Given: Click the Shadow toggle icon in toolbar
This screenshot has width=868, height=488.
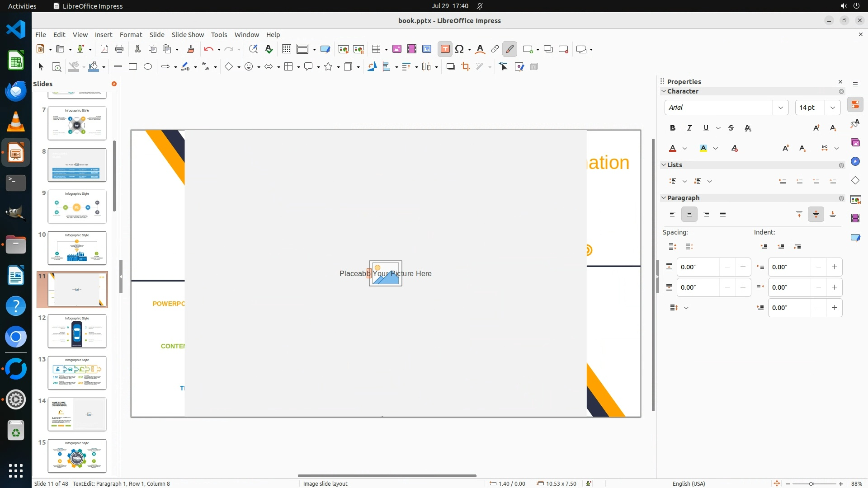Looking at the screenshot, I should (x=450, y=67).
